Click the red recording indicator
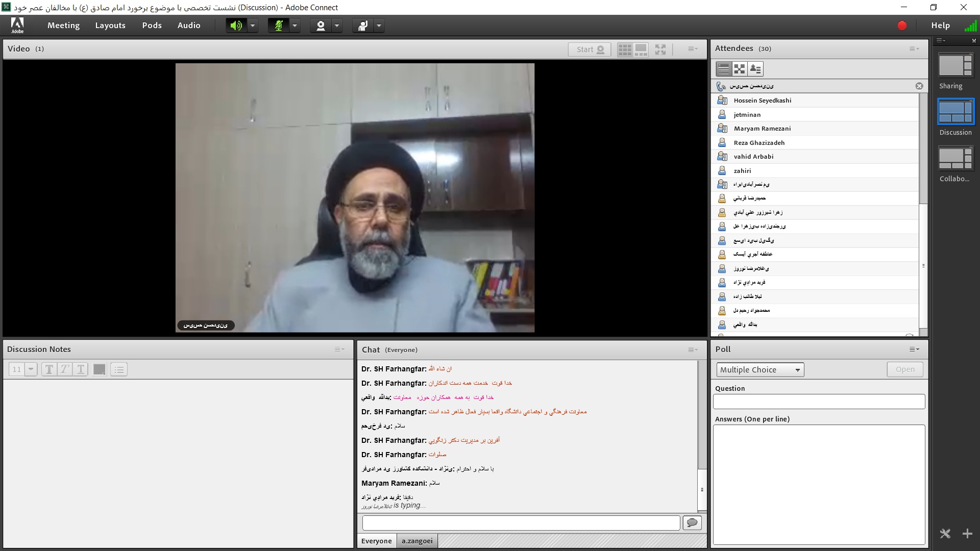Viewport: 980px width, 551px height. pos(902,26)
